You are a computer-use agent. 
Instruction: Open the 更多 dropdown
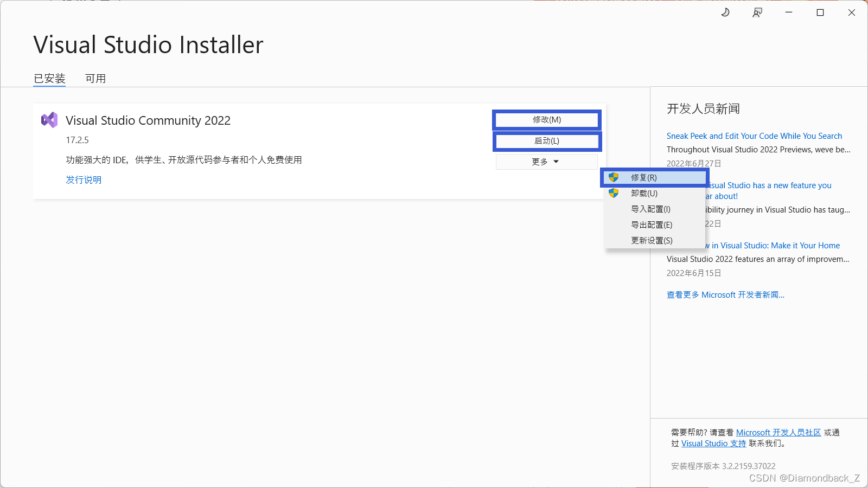coord(547,162)
